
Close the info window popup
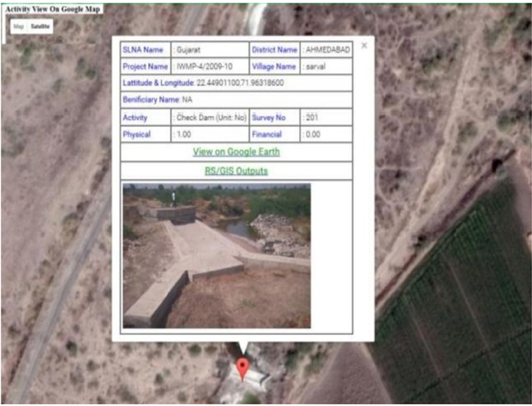(x=364, y=45)
